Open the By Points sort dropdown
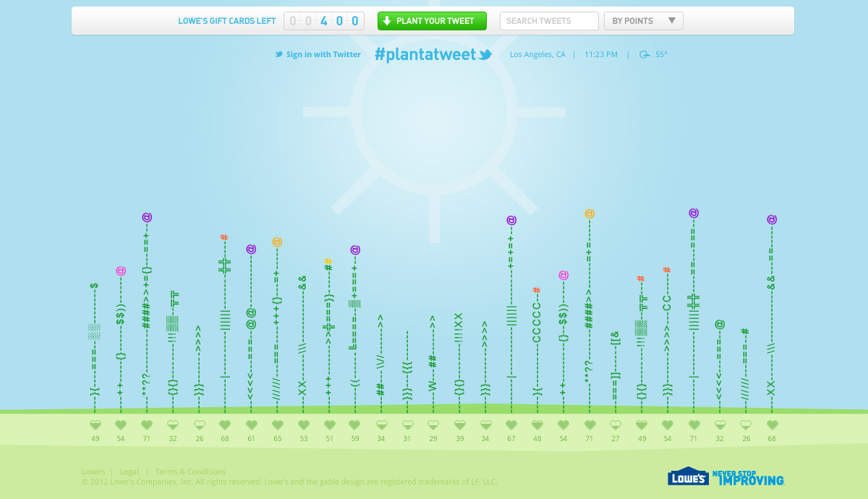 (644, 21)
